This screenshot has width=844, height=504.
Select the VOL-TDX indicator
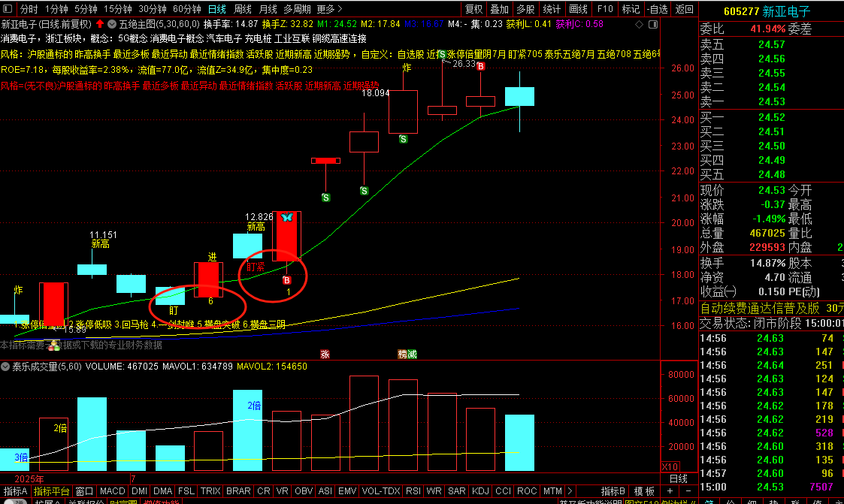pyautogui.click(x=381, y=491)
